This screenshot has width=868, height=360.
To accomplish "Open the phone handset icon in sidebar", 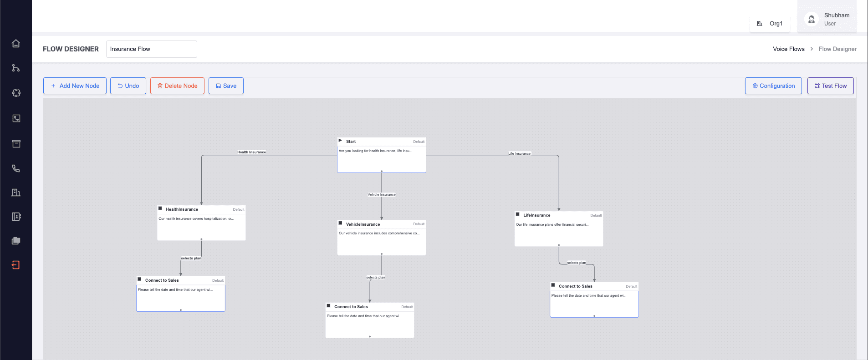I will point(16,168).
